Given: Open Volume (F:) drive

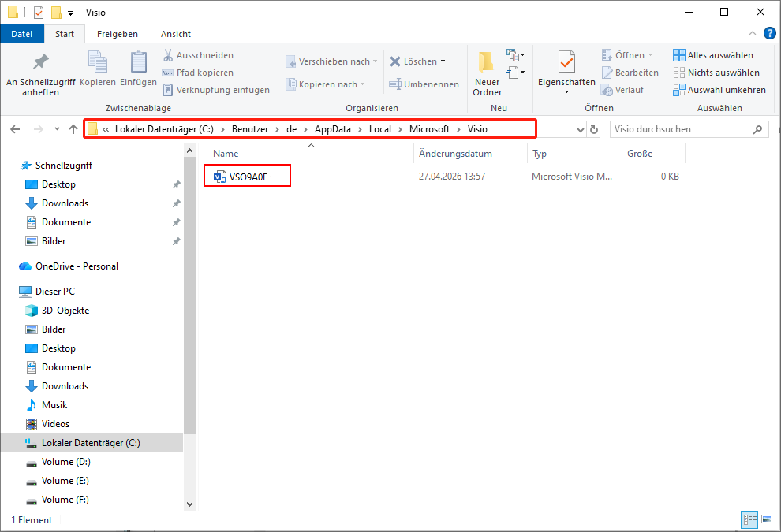Looking at the screenshot, I should [65, 499].
